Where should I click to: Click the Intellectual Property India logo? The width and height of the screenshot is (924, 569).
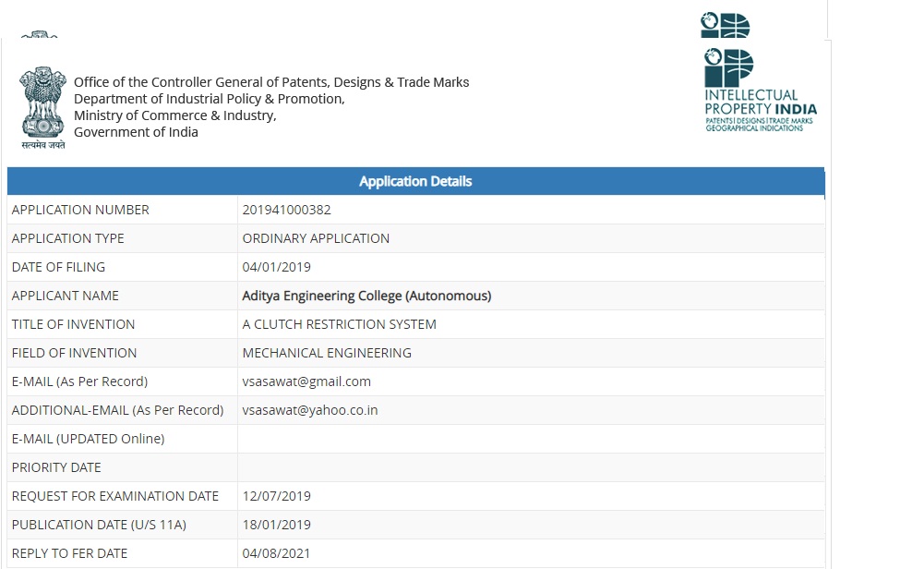[x=761, y=91]
